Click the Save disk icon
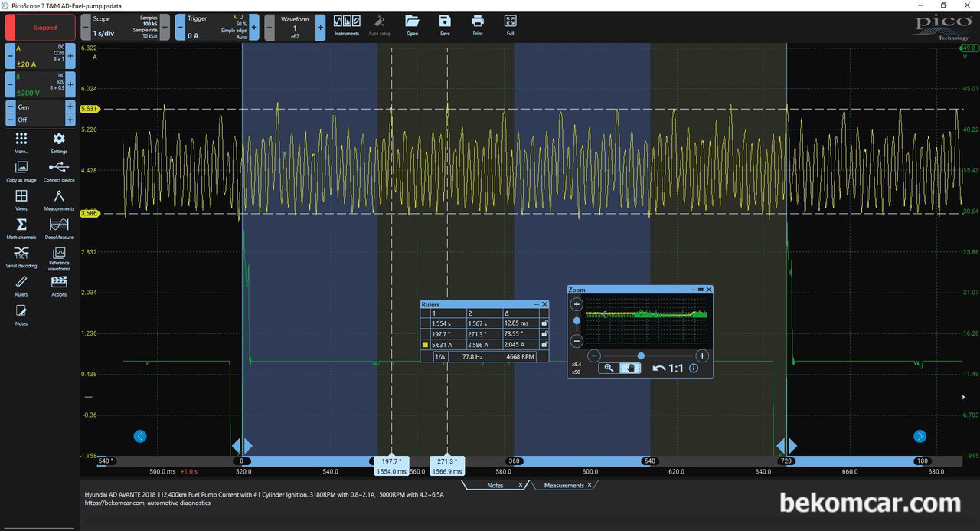The width and height of the screenshot is (980, 531). (x=445, y=25)
